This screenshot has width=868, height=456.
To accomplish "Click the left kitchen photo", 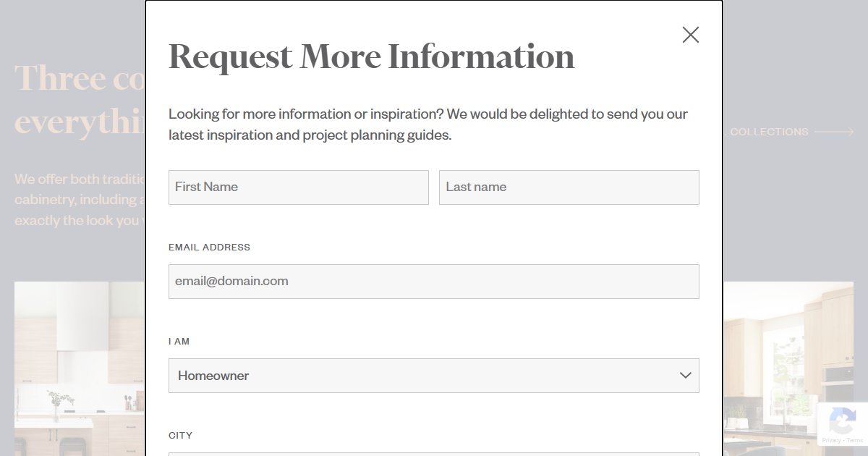I will pyautogui.click(x=80, y=369).
